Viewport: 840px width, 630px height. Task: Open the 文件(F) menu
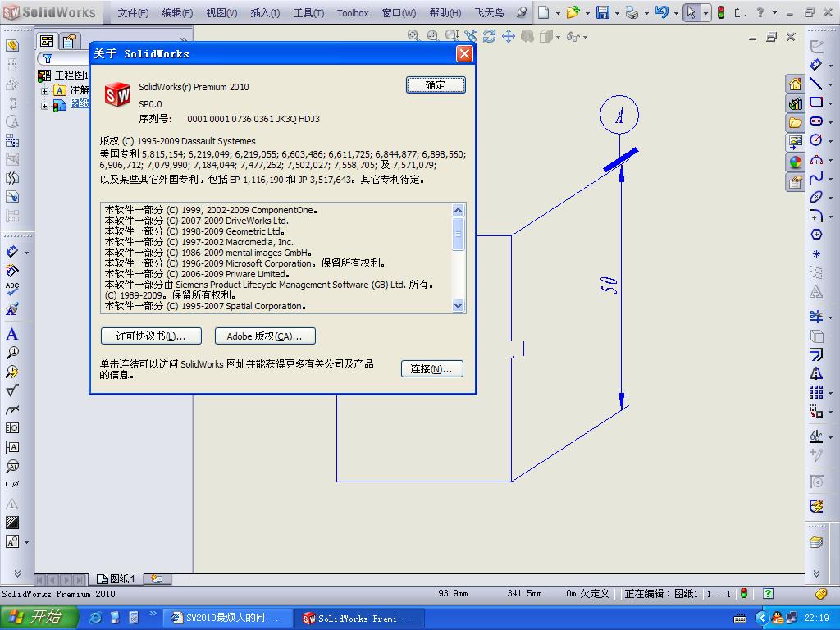coord(133,13)
